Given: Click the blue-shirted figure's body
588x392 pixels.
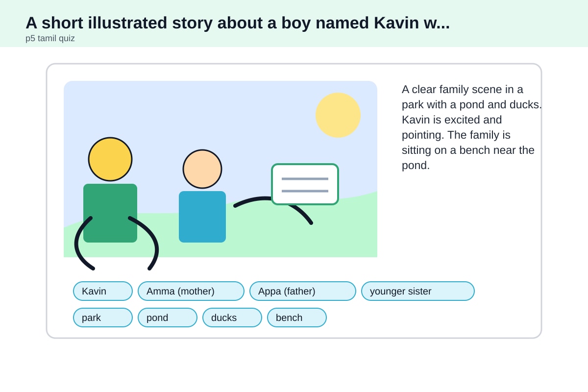Looking at the screenshot, I should (x=202, y=217).
